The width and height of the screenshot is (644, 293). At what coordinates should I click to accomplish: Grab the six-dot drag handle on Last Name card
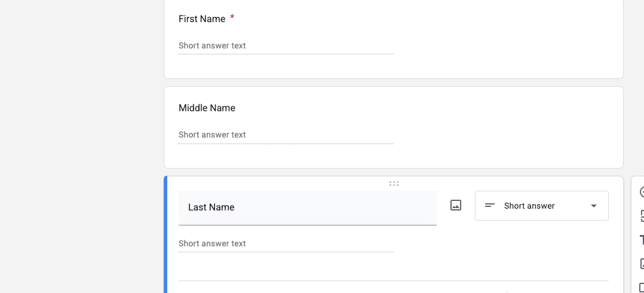(x=394, y=184)
